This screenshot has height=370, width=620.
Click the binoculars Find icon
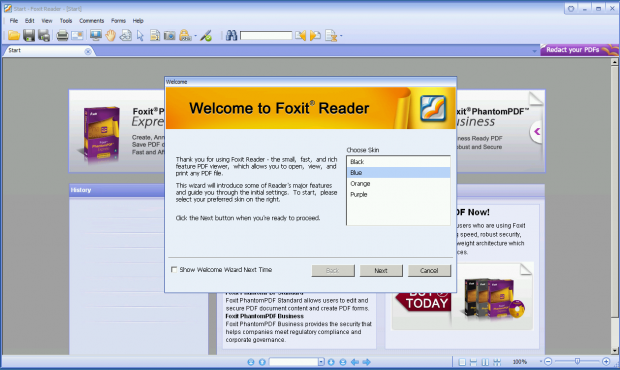click(231, 36)
